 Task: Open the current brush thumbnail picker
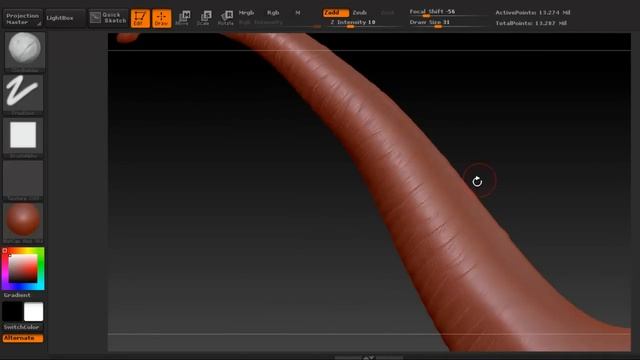(24, 51)
